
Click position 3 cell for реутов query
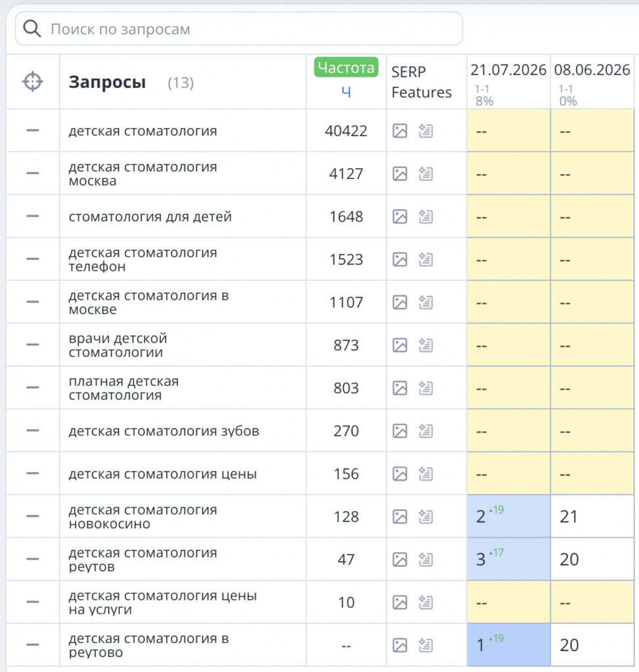(508, 559)
